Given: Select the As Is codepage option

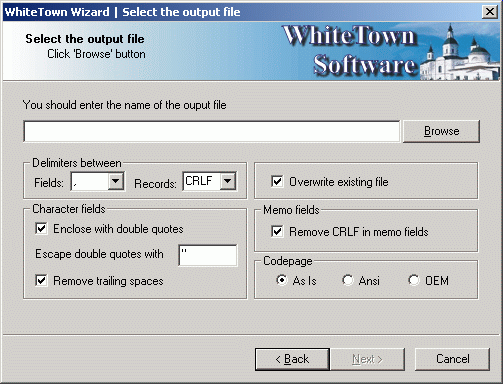Looking at the screenshot, I should click(282, 280).
